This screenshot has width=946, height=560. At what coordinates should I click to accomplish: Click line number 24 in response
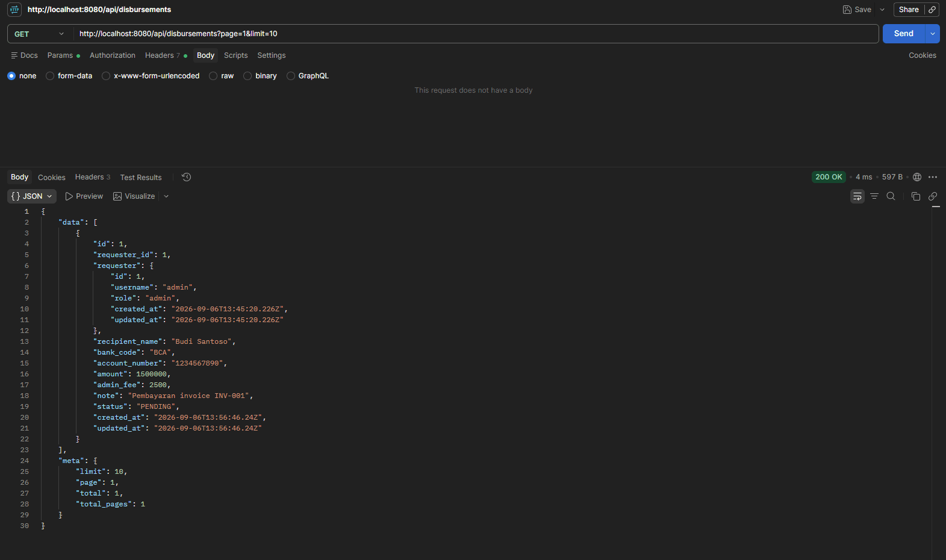coord(25,461)
